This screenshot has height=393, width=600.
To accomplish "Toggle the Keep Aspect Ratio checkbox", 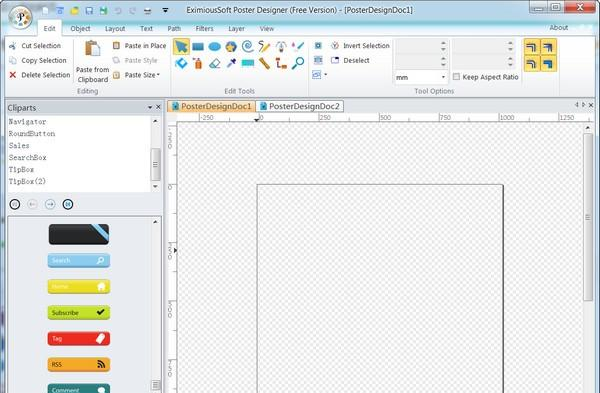I will tap(456, 77).
